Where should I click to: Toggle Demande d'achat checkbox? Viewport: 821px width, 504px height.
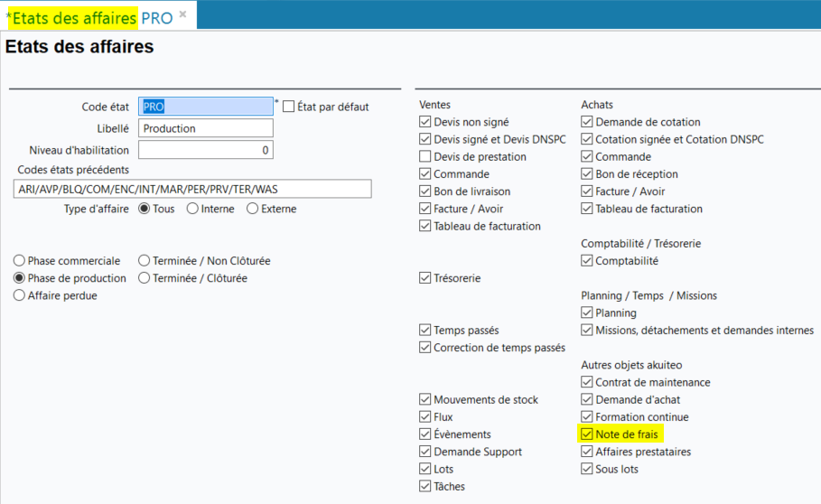click(x=587, y=399)
